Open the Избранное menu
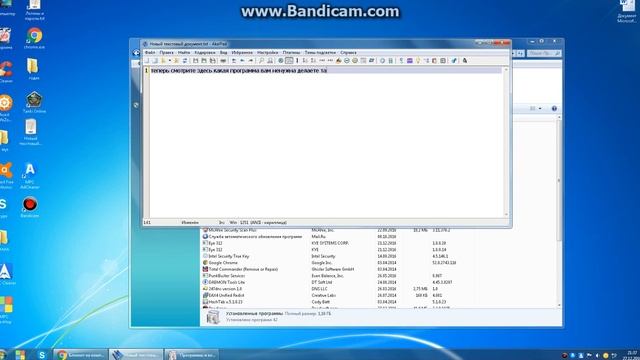Screen dimensions: 640x360 pyautogui.click(x=242, y=53)
